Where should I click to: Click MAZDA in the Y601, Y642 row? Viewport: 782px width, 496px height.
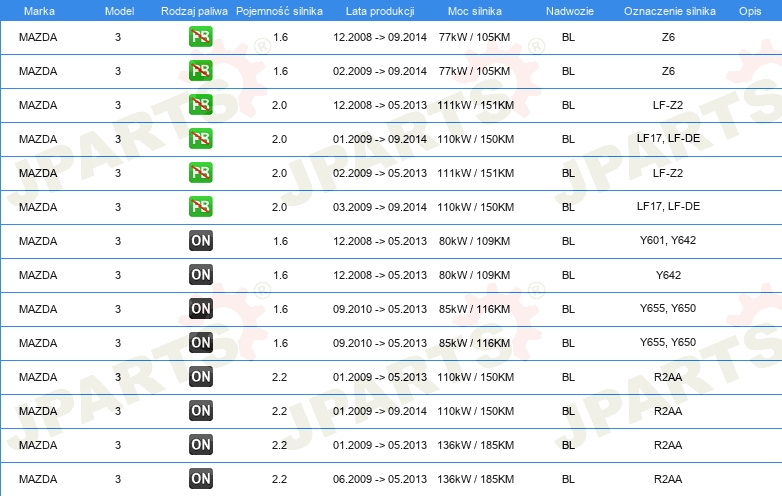click(38, 241)
